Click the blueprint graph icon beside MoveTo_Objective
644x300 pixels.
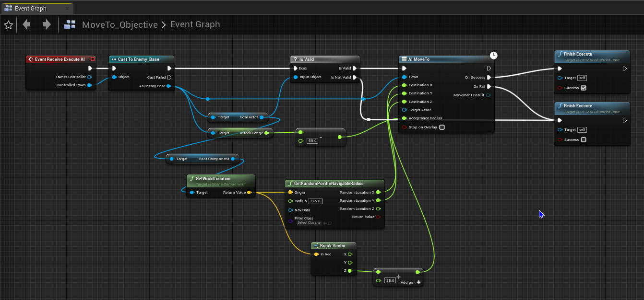[x=71, y=24]
